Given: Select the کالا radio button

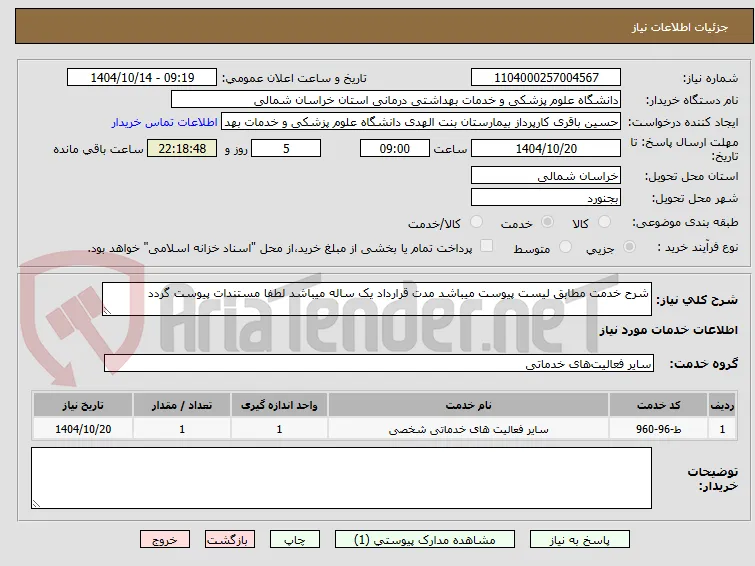Looking at the screenshot, I should (604, 222).
